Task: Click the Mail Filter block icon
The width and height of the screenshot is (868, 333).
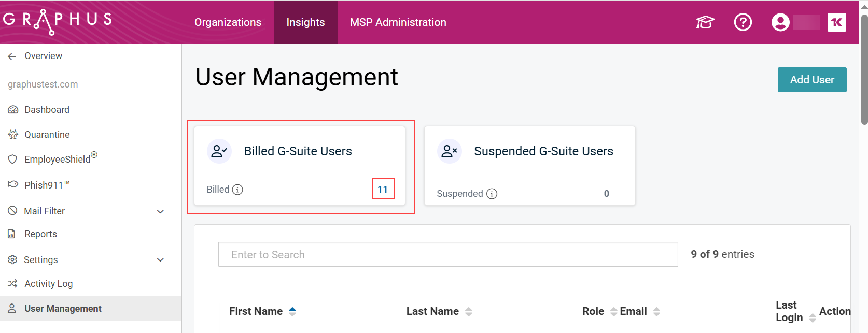Action: coord(13,211)
